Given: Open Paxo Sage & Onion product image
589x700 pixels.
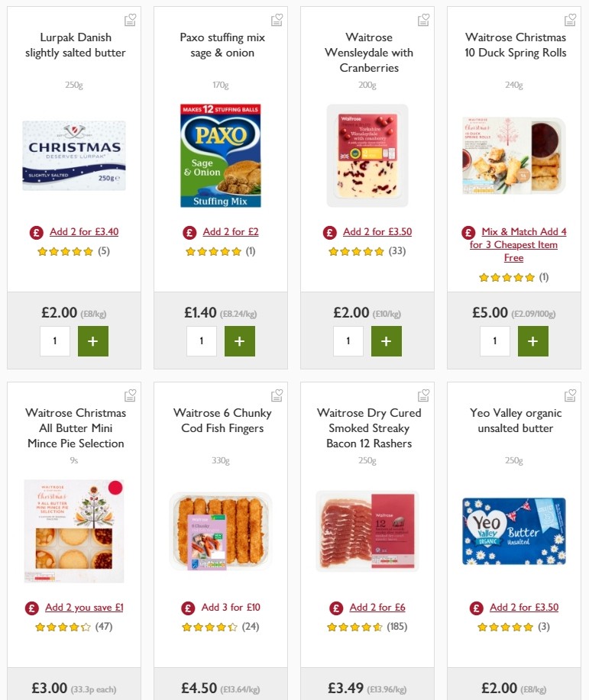Looking at the screenshot, I should pos(221,156).
